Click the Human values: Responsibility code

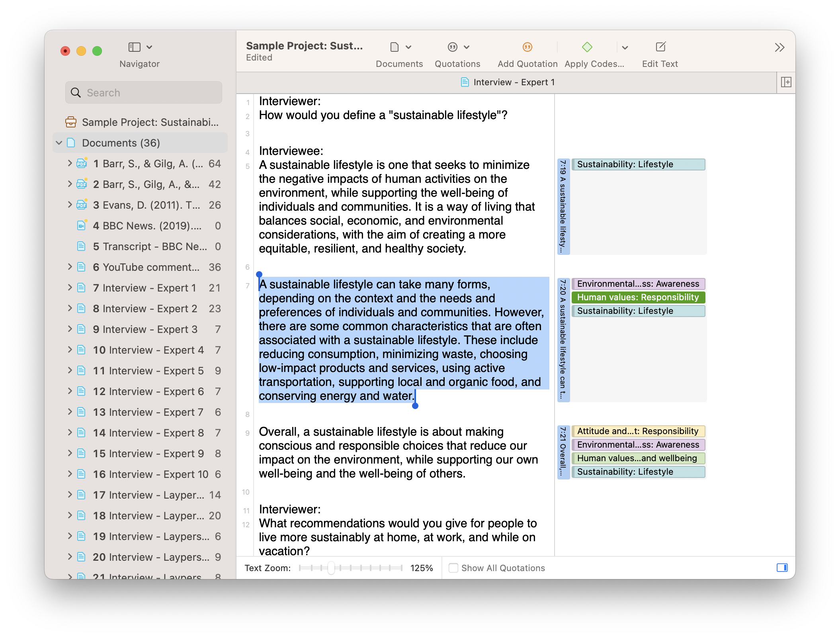pos(638,297)
